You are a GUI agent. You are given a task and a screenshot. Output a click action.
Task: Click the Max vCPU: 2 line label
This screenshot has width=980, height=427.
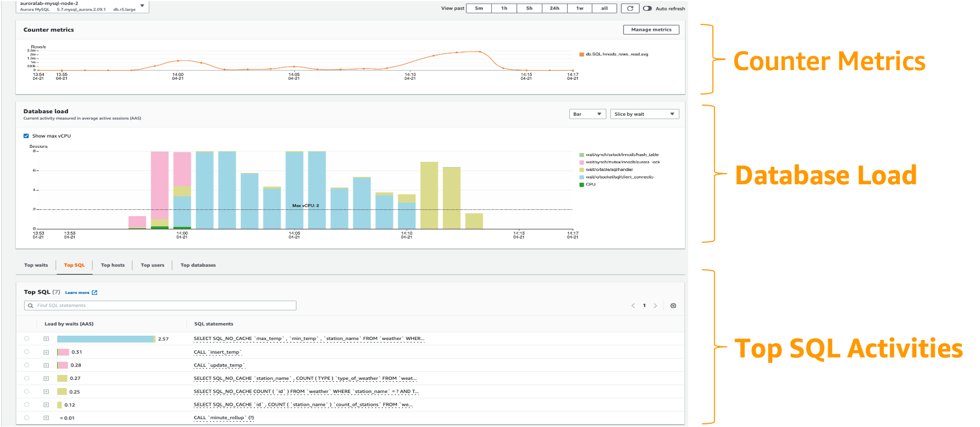pyautogui.click(x=305, y=206)
